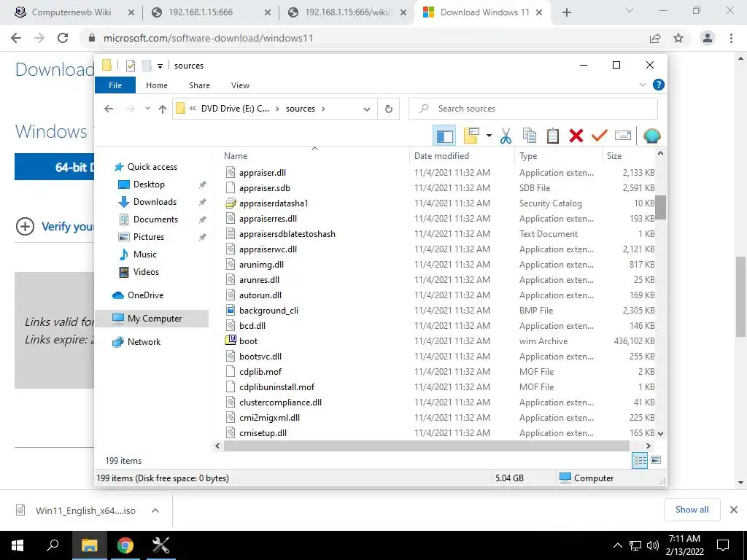Select the boot wim archive file

pyautogui.click(x=248, y=341)
